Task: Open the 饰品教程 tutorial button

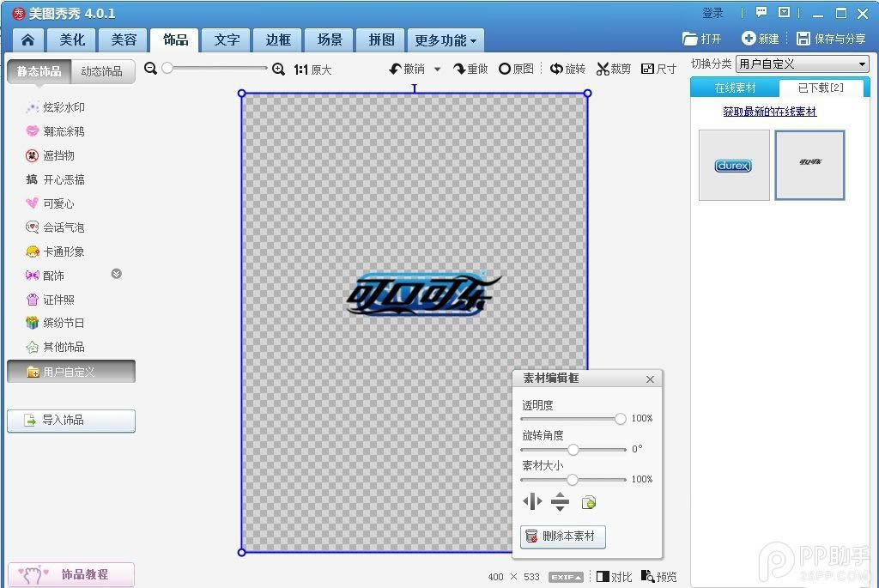Action: 71,574
